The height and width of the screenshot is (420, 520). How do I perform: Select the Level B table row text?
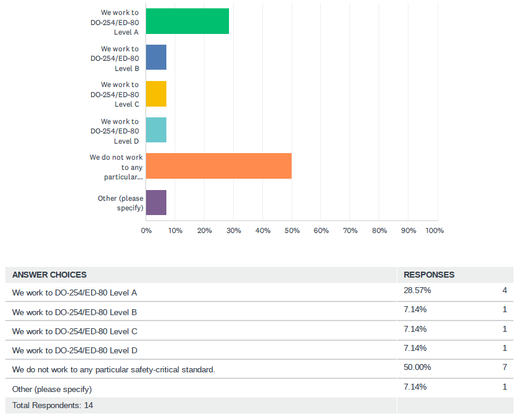click(75, 312)
